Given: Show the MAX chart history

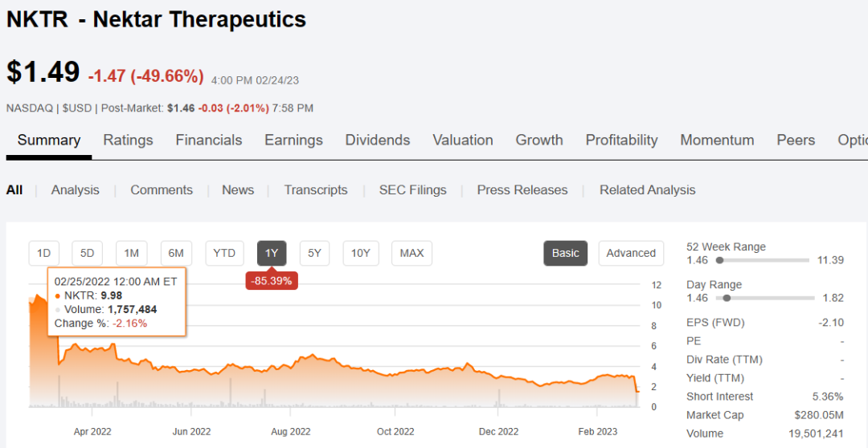Looking at the screenshot, I should click(x=411, y=253).
